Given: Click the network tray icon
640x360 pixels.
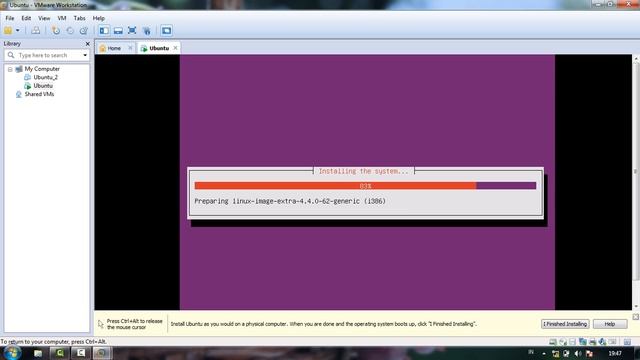Looking at the screenshot, I should coord(556,353).
